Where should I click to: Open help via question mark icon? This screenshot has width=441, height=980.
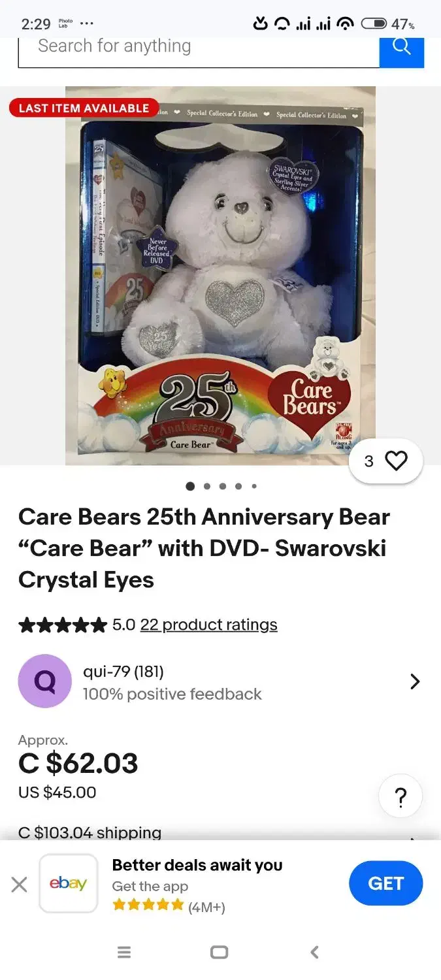pos(400,796)
